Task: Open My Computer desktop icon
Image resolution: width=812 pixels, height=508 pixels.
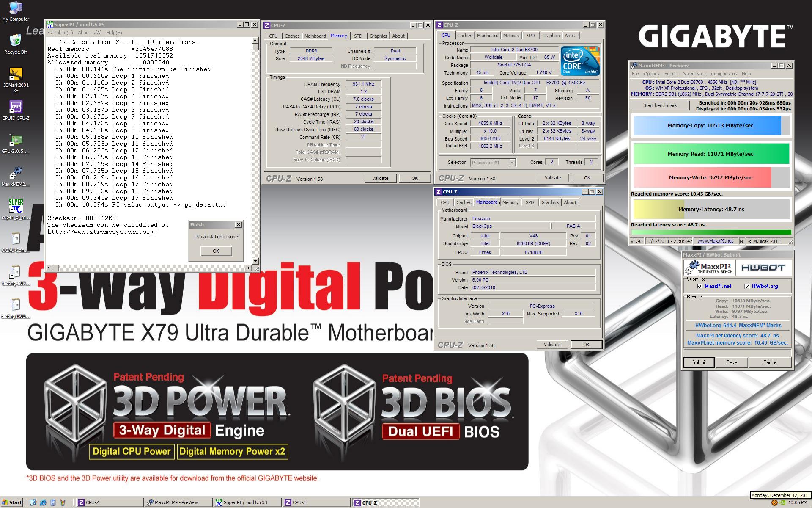Action: [16, 11]
